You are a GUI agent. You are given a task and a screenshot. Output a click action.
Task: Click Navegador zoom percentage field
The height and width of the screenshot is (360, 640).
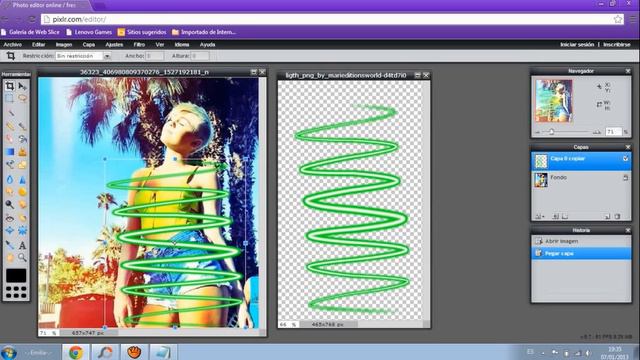pyautogui.click(x=613, y=131)
